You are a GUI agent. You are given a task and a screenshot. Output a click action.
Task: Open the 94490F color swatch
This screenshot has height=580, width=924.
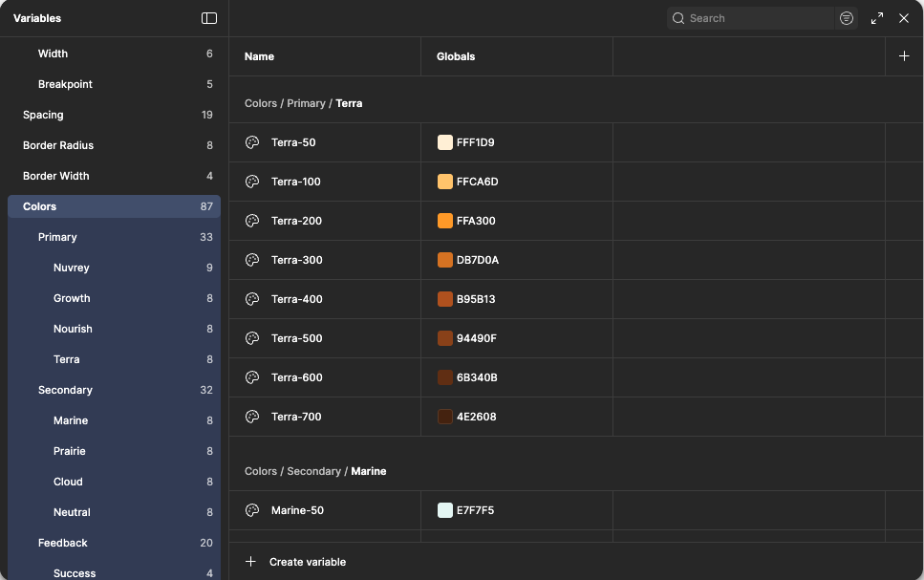445,338
